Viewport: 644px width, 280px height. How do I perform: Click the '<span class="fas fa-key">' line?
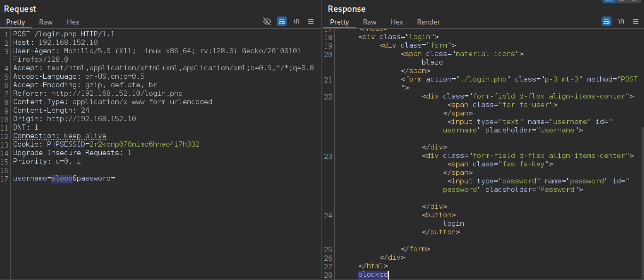click(x=500, y=164)
